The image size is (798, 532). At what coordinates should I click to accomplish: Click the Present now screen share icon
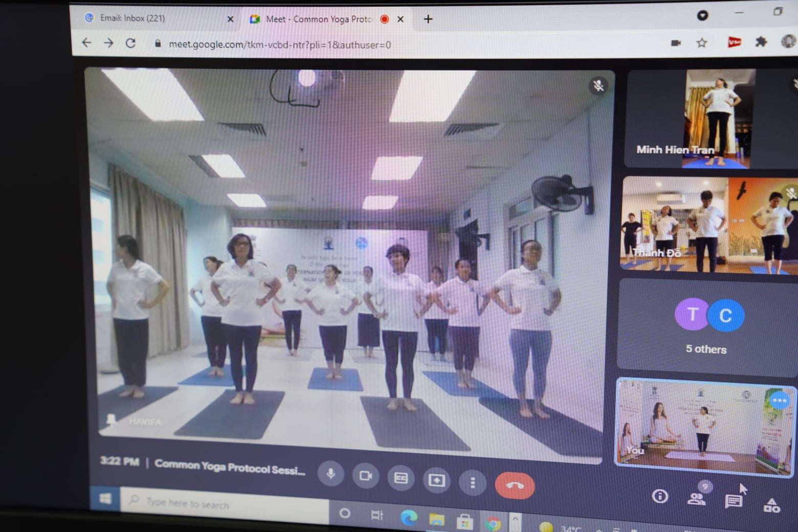[x=436, y=480]
